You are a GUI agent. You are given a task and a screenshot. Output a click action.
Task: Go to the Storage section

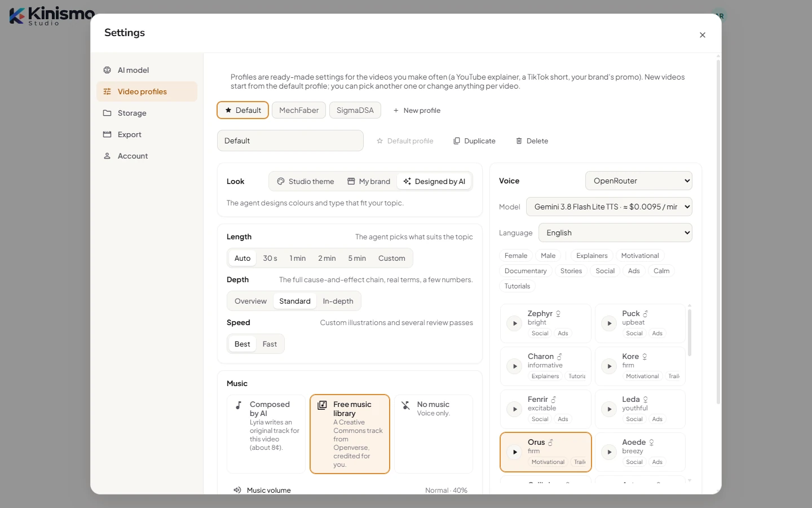[147, 113]
